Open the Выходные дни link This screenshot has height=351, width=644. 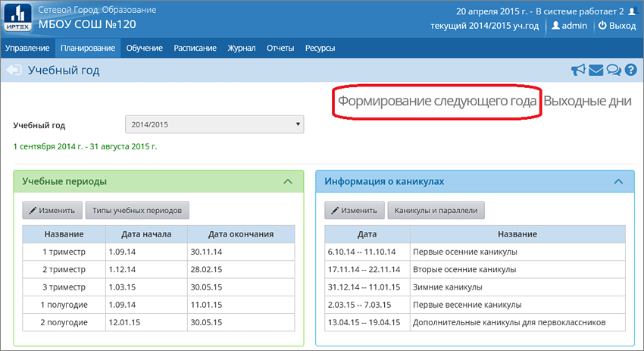588,102
